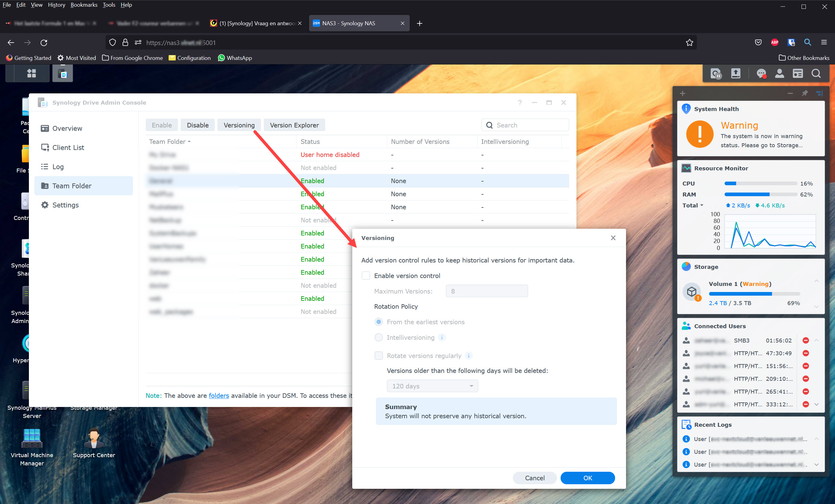Open the upload queue icon in DSM header
Screen dimensions: 835x504
coord(736,74)
